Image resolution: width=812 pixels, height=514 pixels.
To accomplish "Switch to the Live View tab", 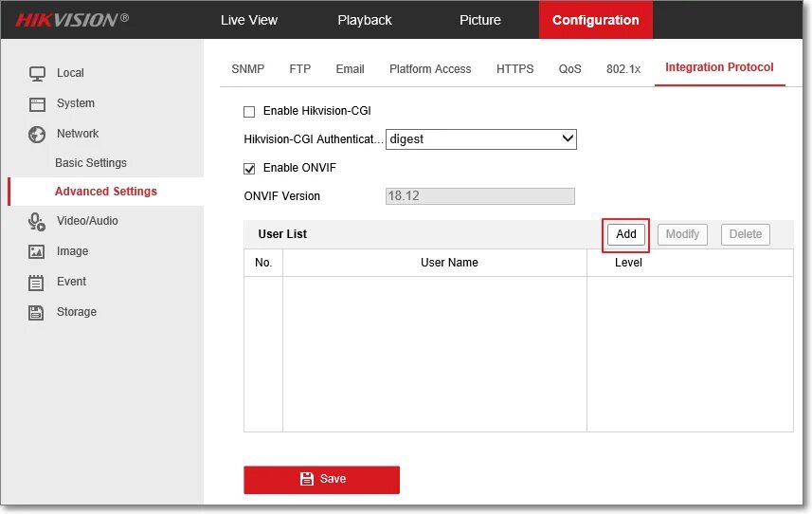I will coord(249,20).
